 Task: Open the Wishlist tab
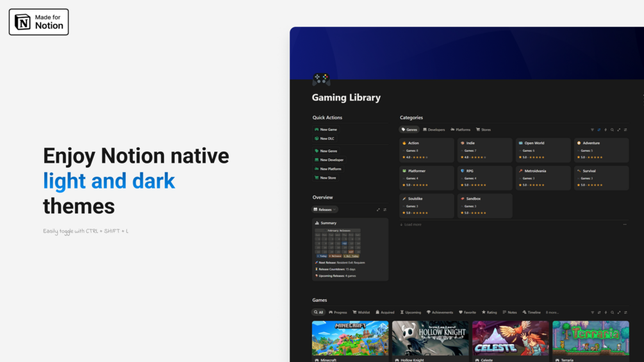coord(361,312)
